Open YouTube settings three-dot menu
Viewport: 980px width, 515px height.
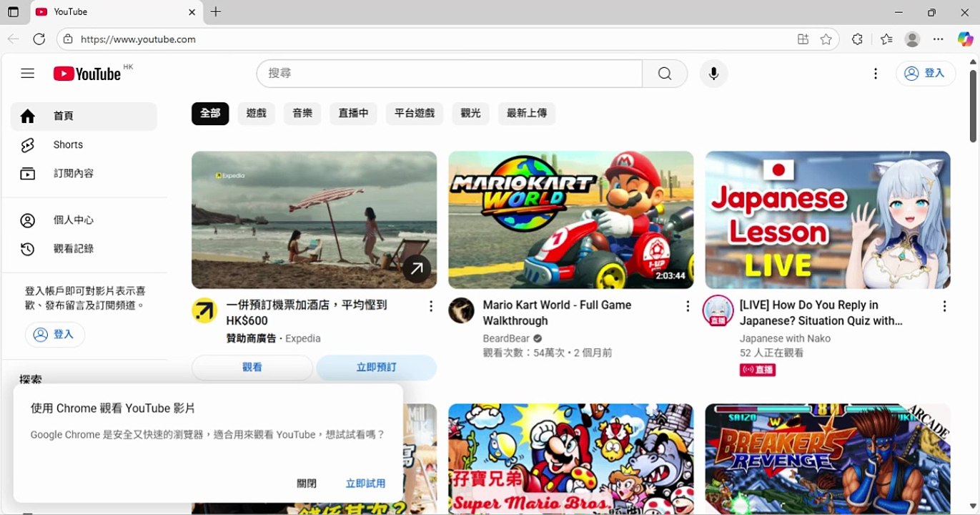tap(876, 74)
